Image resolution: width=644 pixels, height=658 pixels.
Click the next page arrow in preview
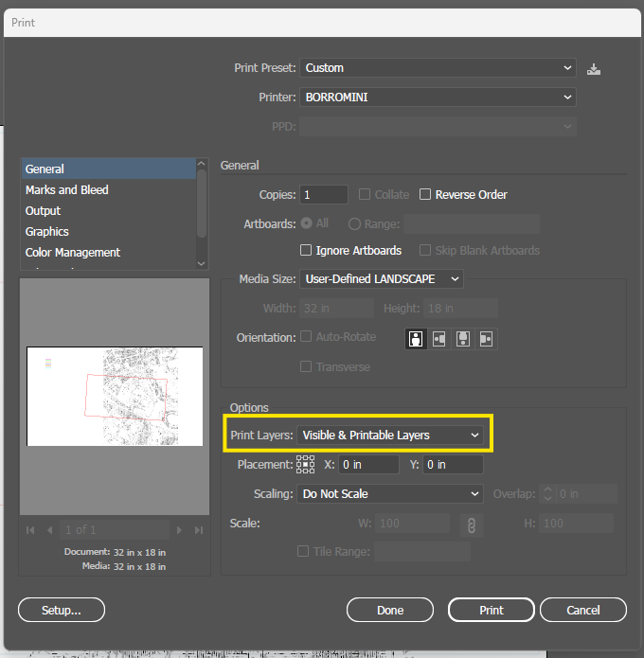point(179,530)
